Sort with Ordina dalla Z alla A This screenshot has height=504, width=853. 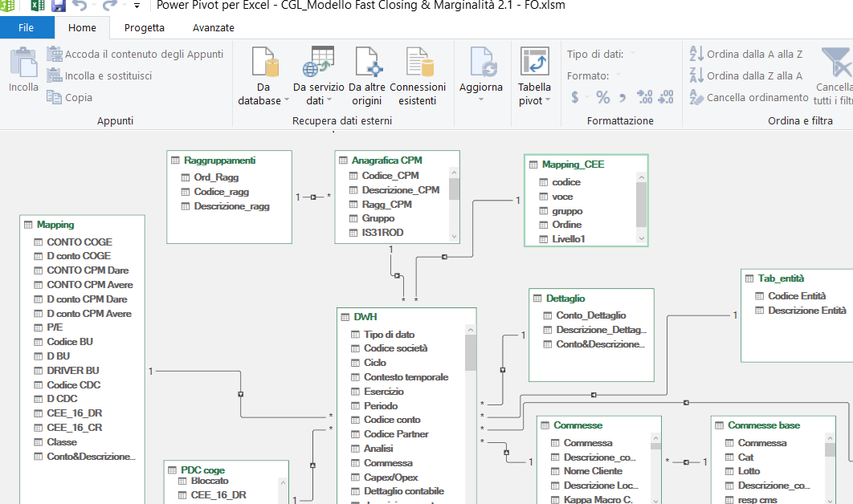point(746,75)
